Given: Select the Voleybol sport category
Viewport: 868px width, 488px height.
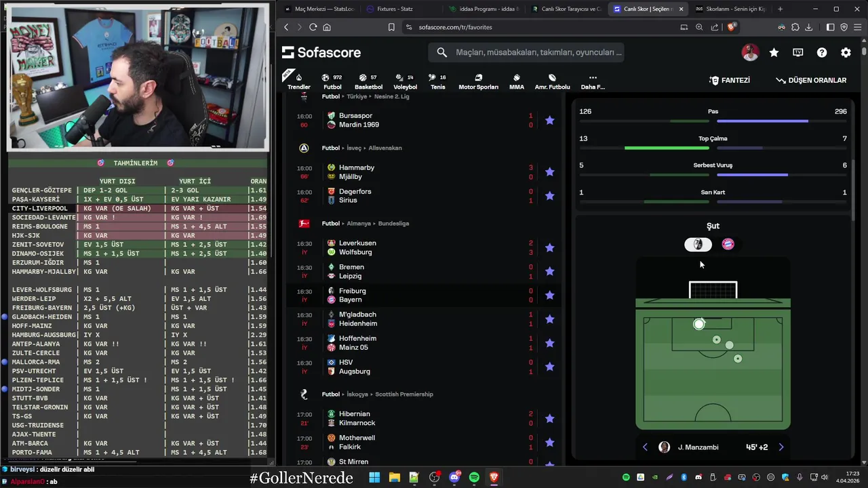Looking at the screenshot, I should click(405, 81).
